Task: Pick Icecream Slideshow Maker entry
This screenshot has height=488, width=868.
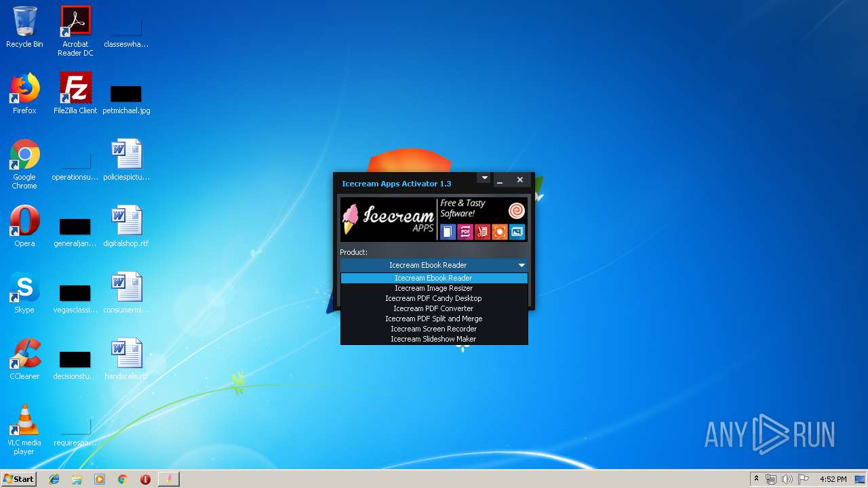Action: 433,339
